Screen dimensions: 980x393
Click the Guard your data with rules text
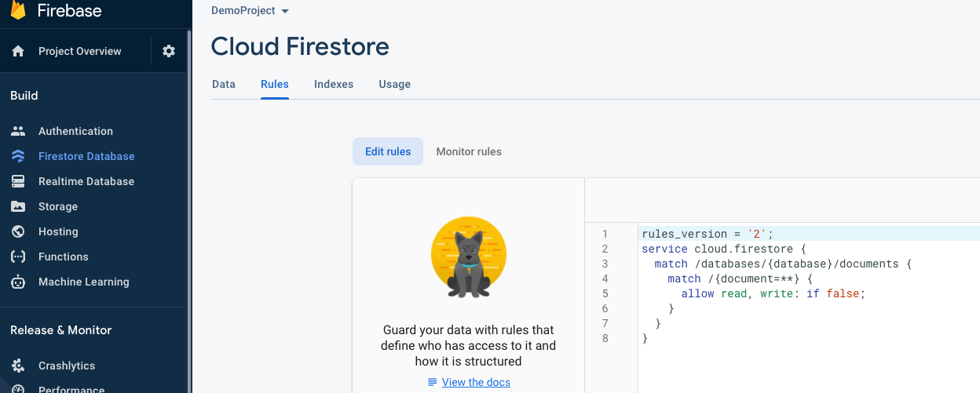coord(469,346)
